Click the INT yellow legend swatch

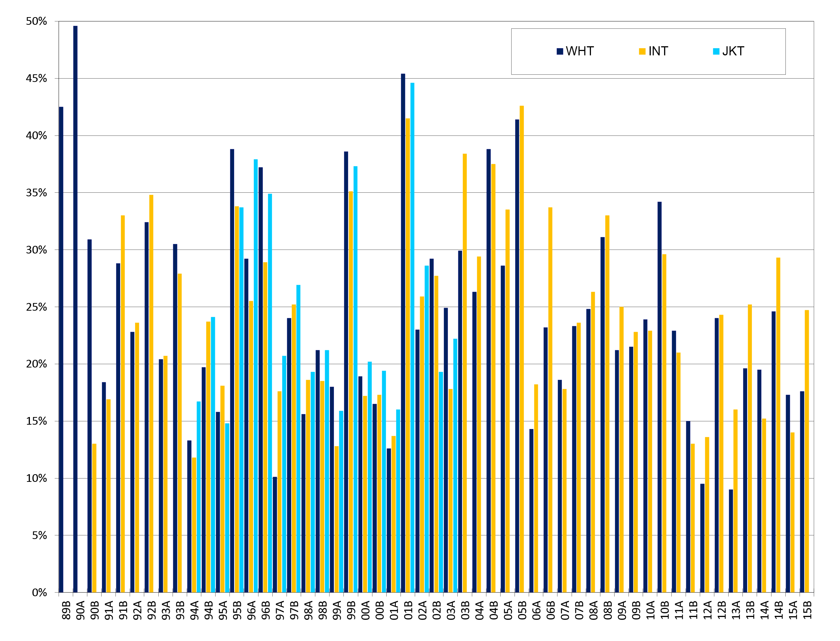click(x=642, y=51)
